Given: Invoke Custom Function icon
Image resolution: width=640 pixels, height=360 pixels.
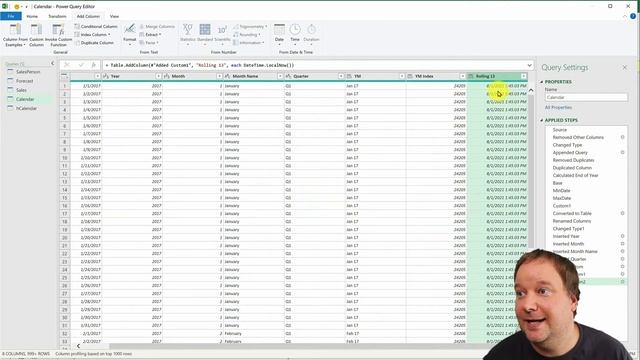Looking at the screenshot, I should pyautogui.click(x=58, y=34).
